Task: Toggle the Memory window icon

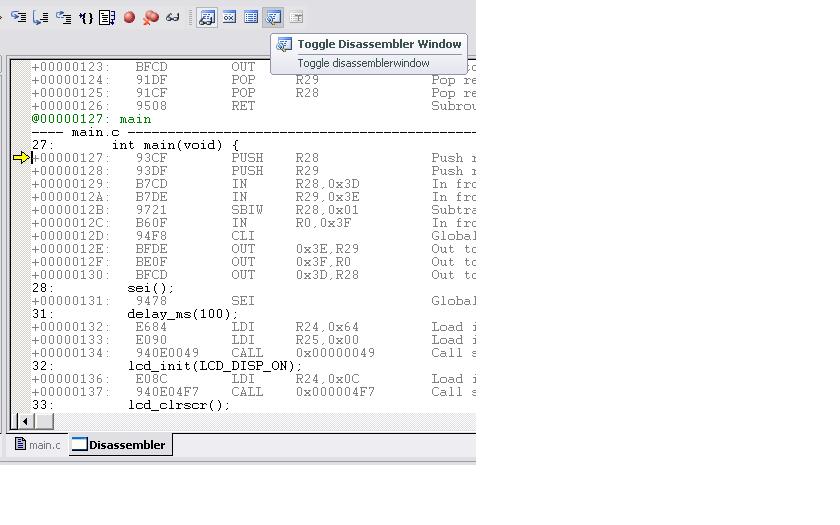Action: 251,18
